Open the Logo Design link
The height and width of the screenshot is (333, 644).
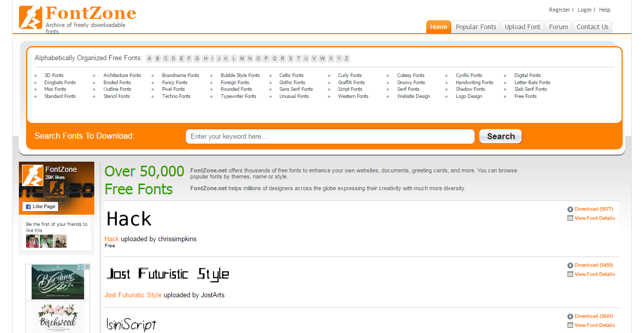pos(469,96)
